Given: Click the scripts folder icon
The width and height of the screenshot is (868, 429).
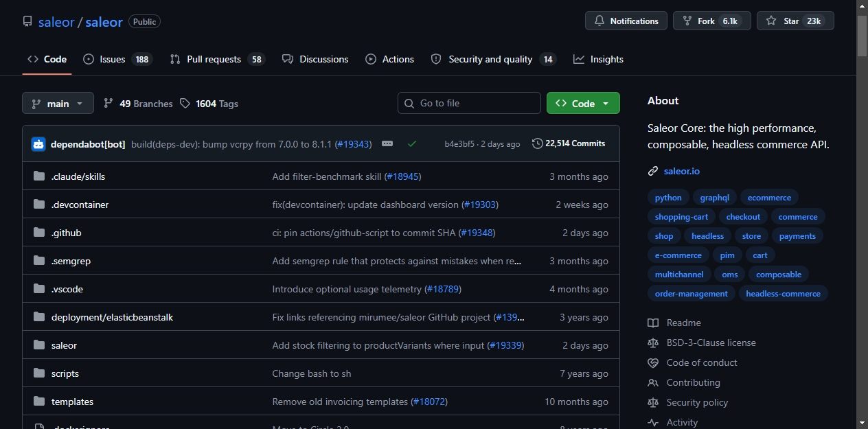Looking at the screenshot, I should [x=39, y=373].
